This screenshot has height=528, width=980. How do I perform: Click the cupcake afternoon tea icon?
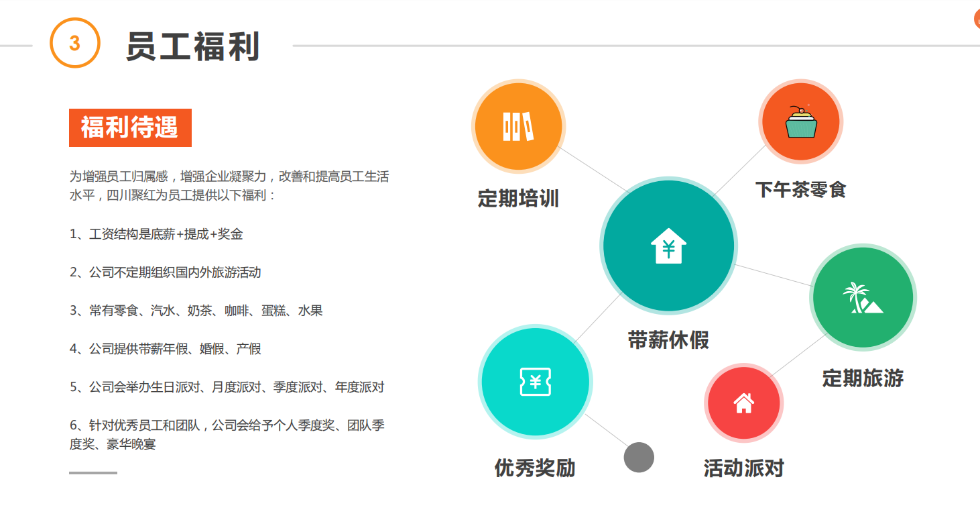coord(801,122)
